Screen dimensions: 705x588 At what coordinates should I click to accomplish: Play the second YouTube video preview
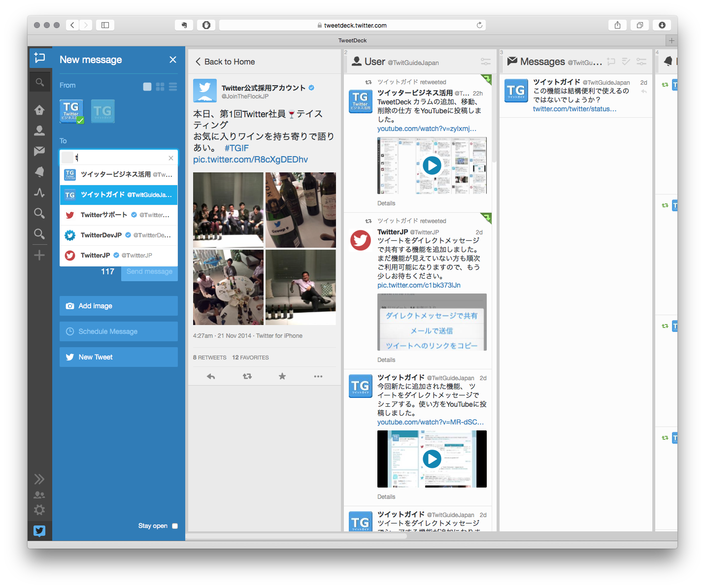coord(432,459)
